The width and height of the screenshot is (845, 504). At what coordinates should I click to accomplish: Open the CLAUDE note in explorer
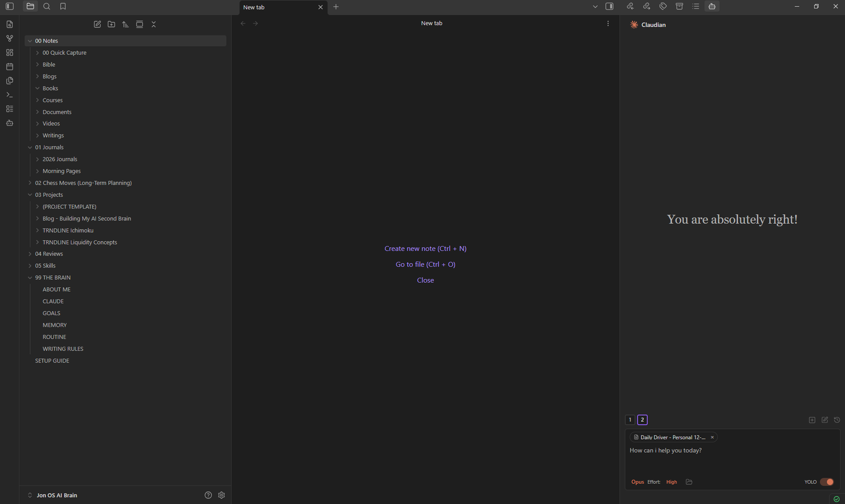[53, 301]
